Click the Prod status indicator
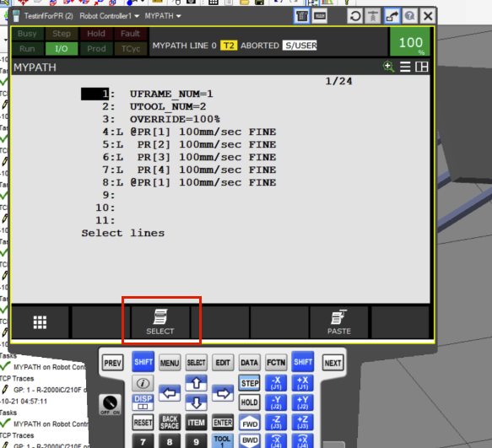Viewport: 492px width, 448px height. [96, 49]
